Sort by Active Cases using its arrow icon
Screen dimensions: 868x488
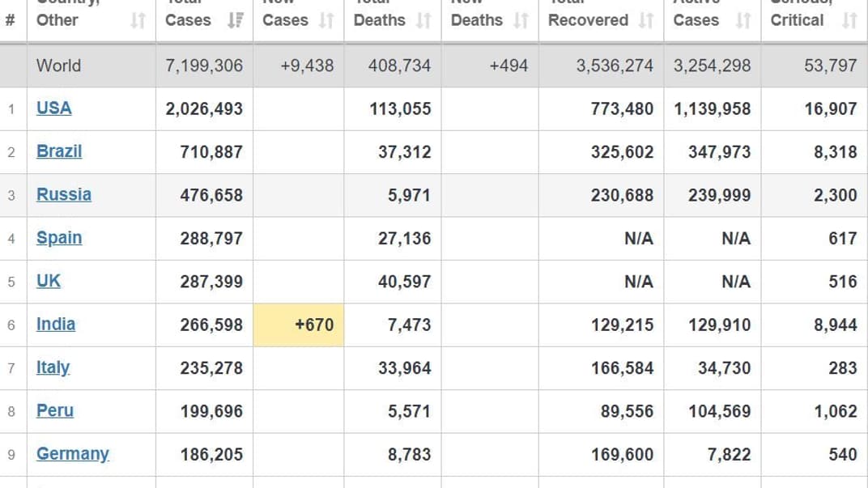click(743, 20)
